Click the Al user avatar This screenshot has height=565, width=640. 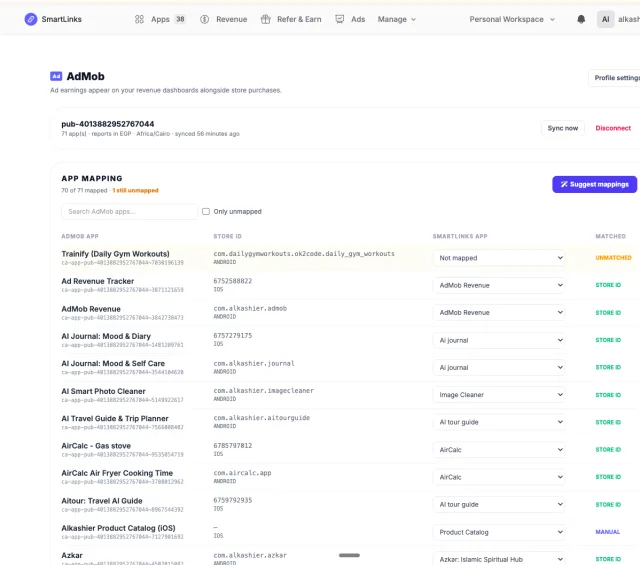coord(606,19)
